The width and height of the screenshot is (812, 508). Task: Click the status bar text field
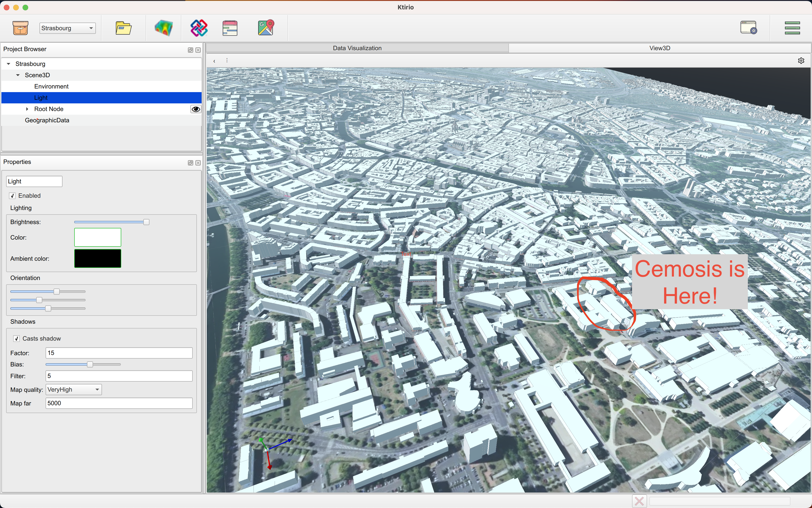pos(720,501)
